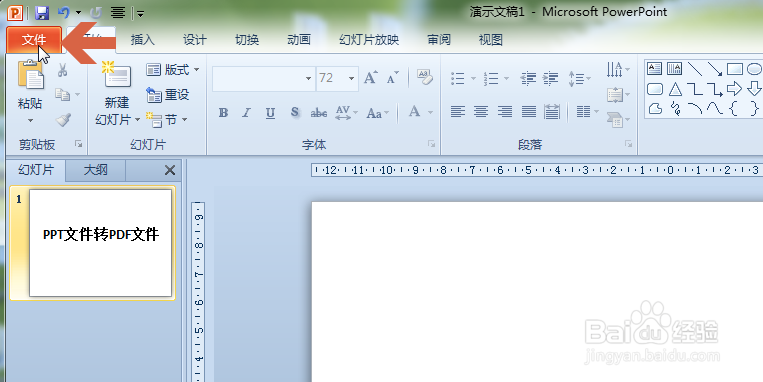Switch to the 审阅 review tab
Viewport: 763px width, 382px height.
[x=439, y=40]
